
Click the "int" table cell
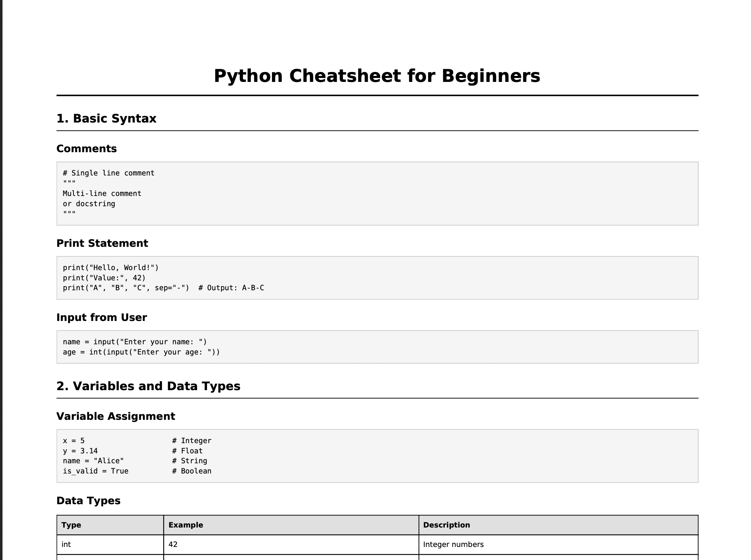(x=110, y=544)
